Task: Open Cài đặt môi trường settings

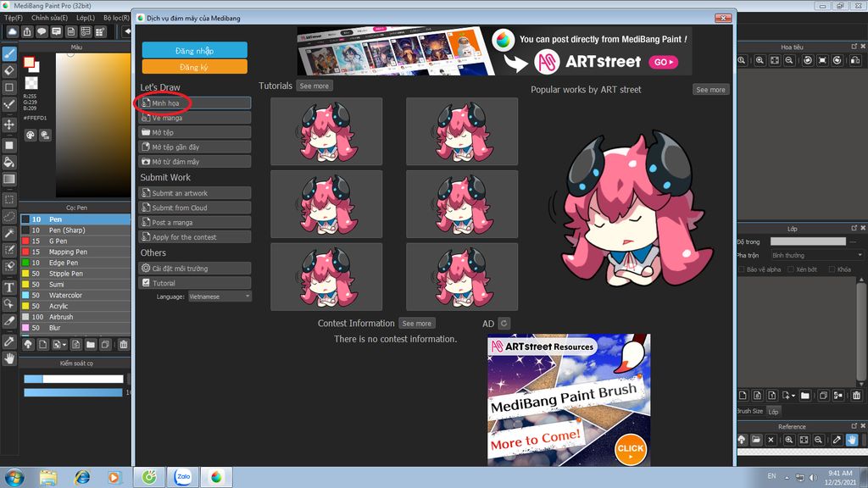Action: [x=194, y=269]
